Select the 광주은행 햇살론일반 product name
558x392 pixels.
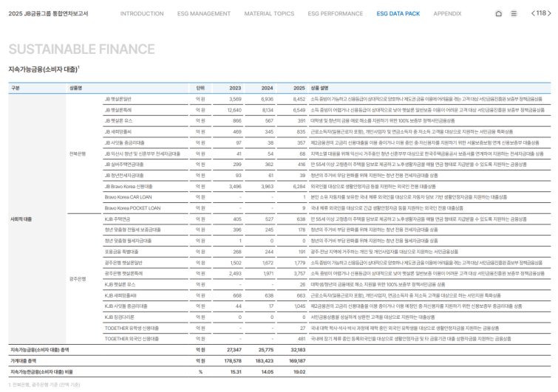tap(123, 263)
